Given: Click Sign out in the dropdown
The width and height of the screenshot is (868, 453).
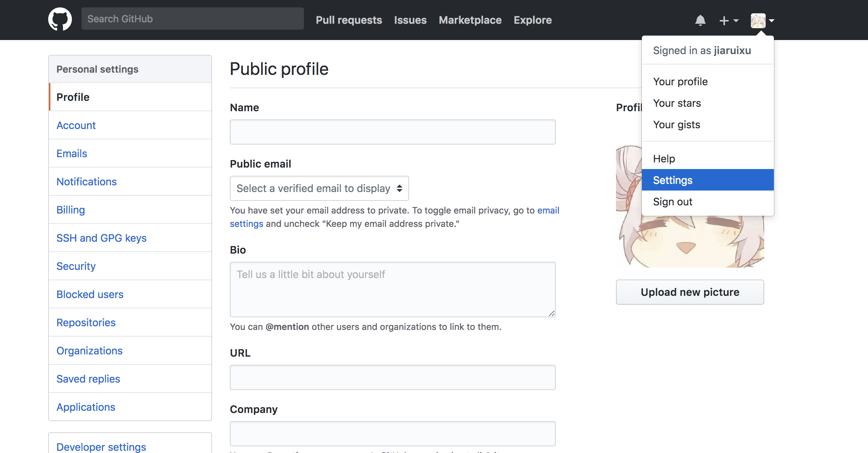Looking at the screenshot, I should click(x=708, y=202).
